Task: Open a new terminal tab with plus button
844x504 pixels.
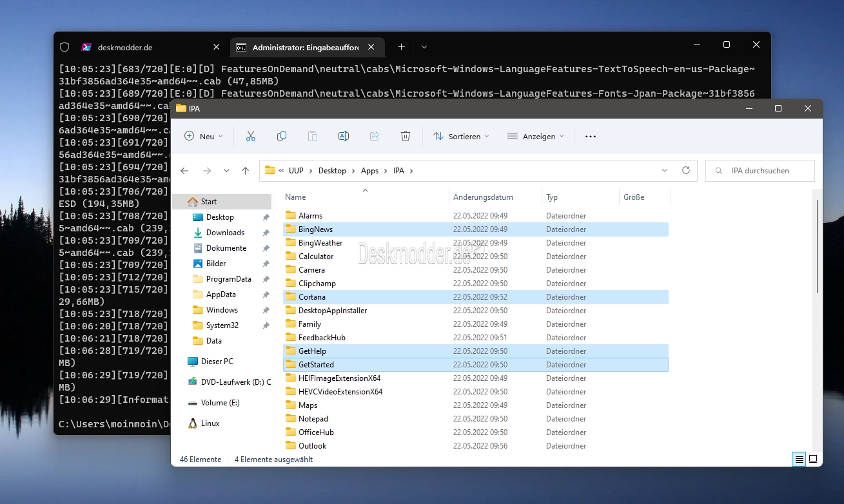Action: click(401, 47)
